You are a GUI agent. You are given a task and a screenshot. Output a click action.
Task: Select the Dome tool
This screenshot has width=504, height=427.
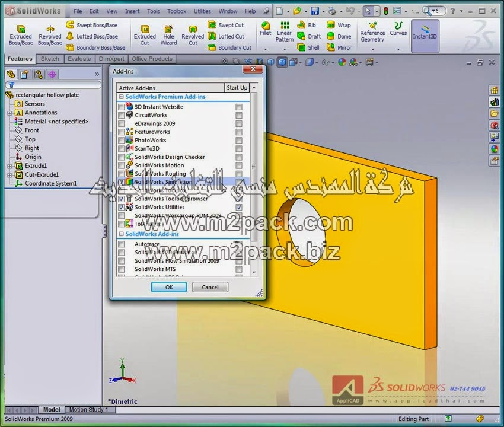click(339, 36)
